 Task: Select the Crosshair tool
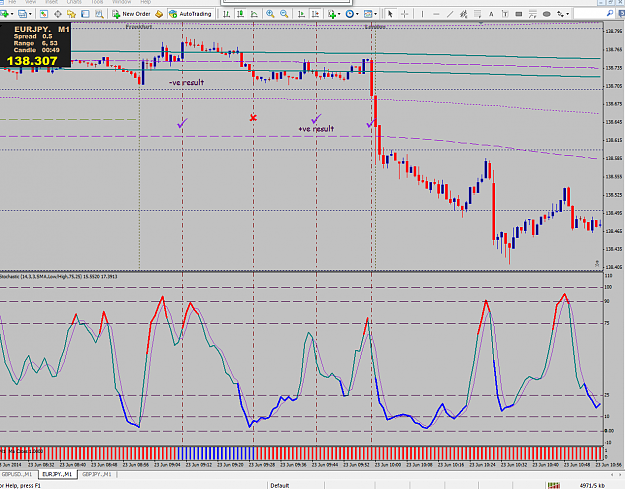[405, 14]
